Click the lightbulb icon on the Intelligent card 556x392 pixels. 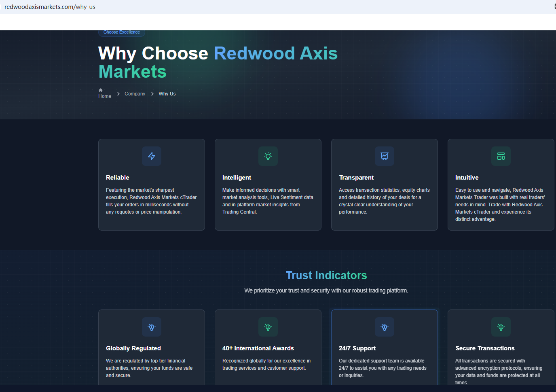coord(268,156)
